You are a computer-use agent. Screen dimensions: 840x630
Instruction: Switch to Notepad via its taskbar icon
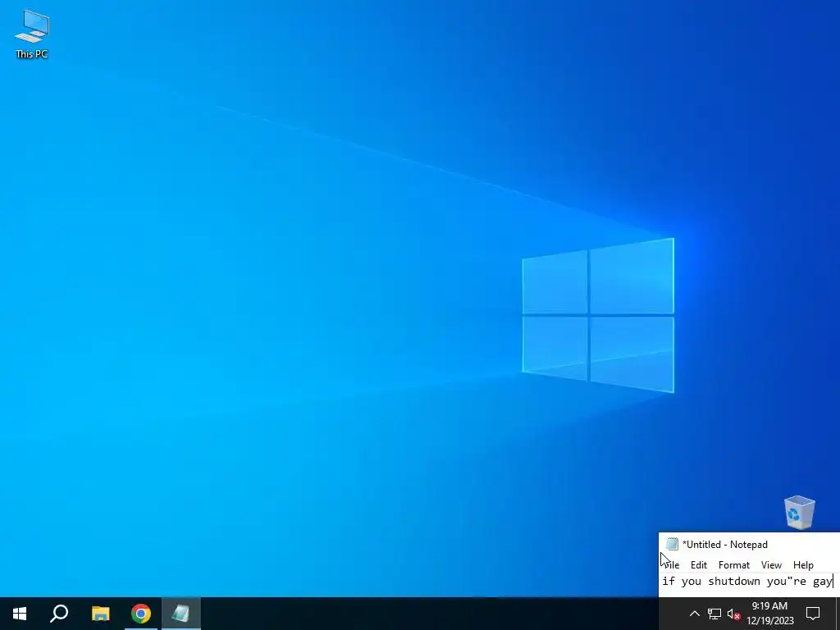click(181, 614)
